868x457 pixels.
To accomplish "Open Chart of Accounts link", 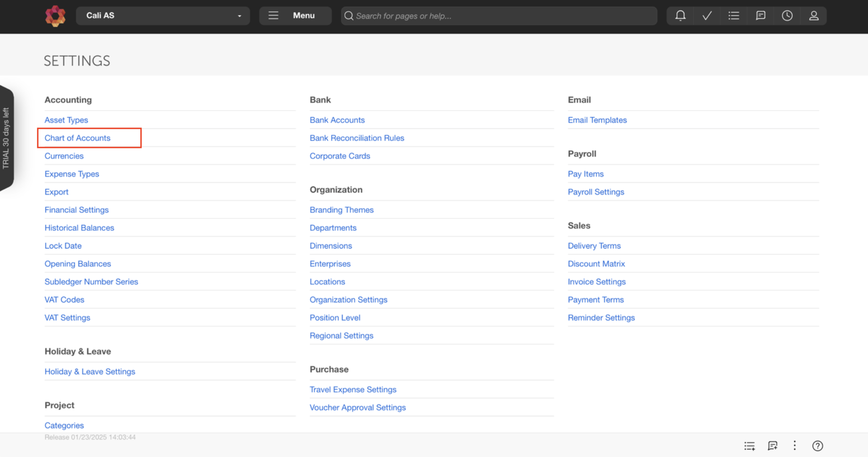I will click(x=77, y=138).
